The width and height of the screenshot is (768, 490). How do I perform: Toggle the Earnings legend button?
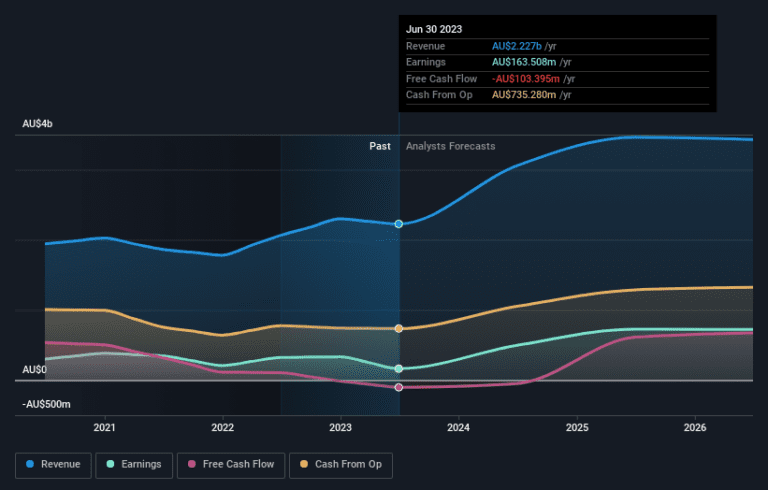(x=134, y=465)
